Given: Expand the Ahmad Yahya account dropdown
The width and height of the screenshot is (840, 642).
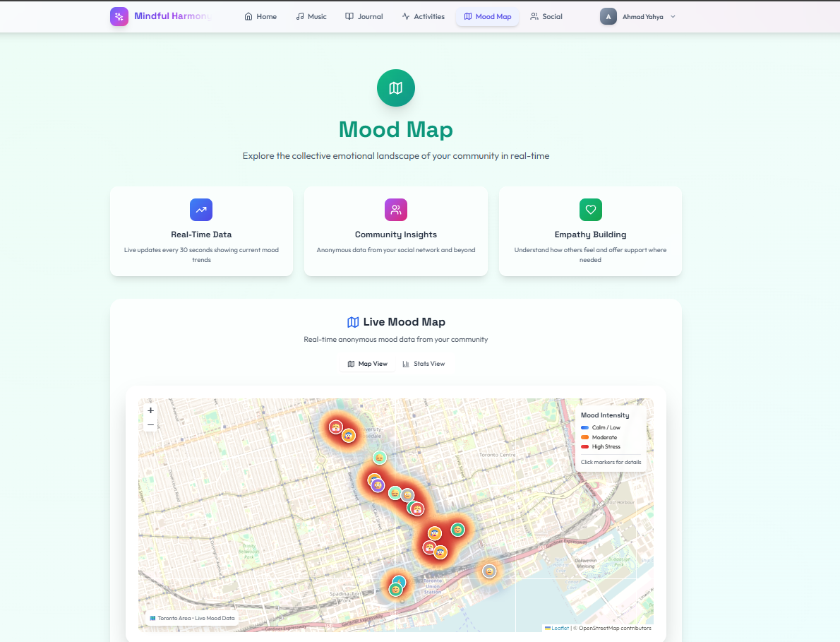Looking at the screenshot, I should (673, 16).
